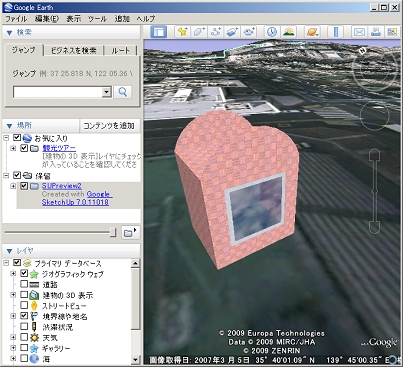Uncheck the SUPreview2 checkbox
The width and height of the screenshot is (403, 367).
[24, 186]
